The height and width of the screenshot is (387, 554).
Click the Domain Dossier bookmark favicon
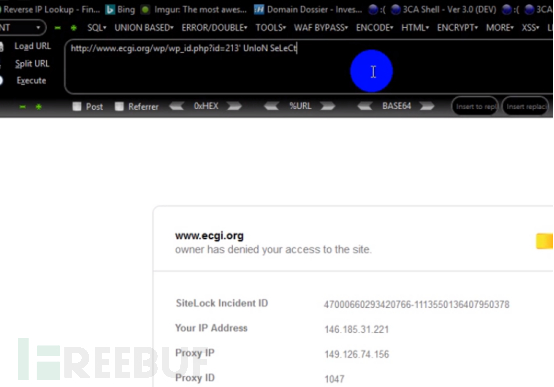click(259, 10)
